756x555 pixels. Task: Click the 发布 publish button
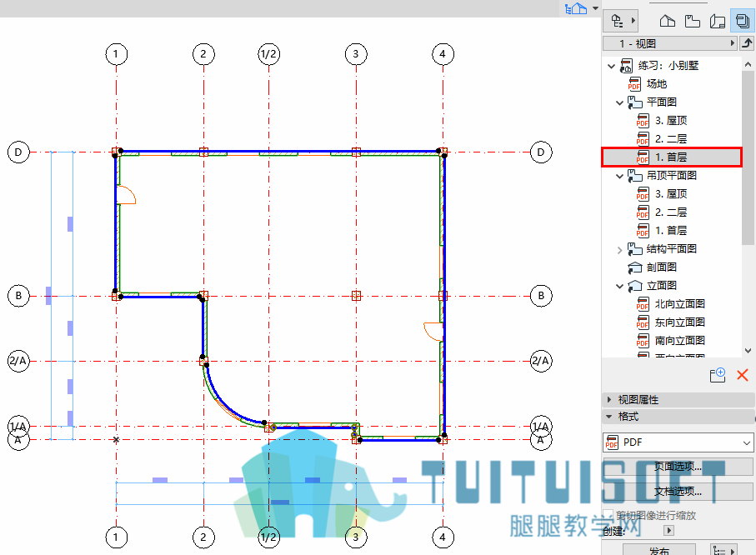pos(659,550)
